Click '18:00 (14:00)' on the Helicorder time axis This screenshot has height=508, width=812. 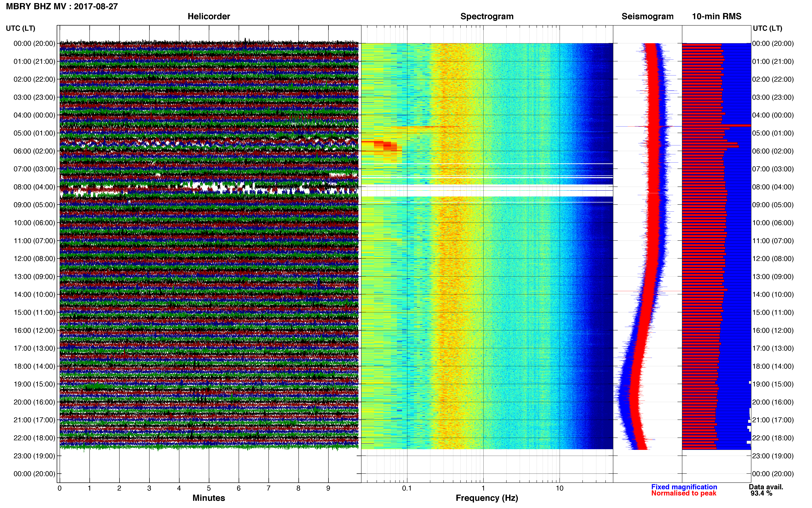[x=34, y=366]
